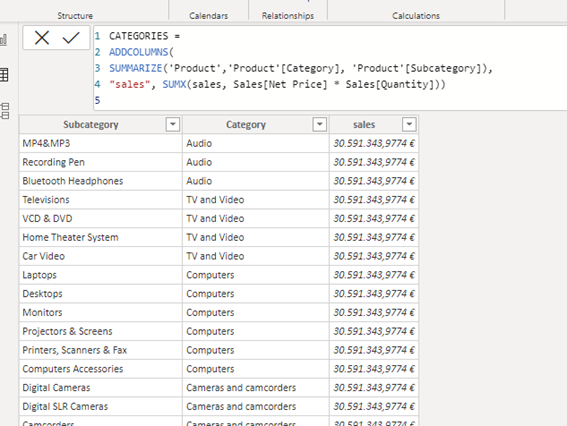Open Table view icon in sidebar

click(x=4, y=75)
